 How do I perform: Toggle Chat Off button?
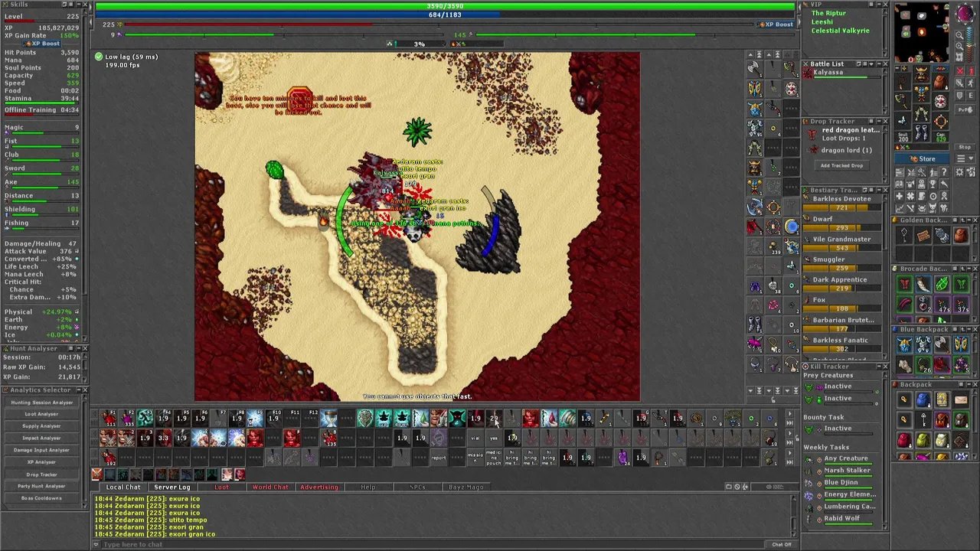coord(782,544)
